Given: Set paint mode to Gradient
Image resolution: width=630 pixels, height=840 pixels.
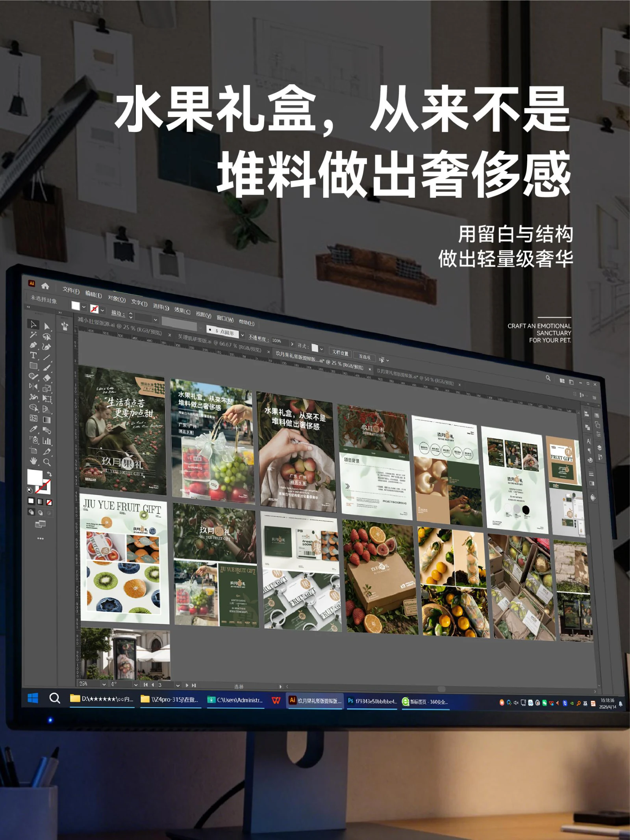Looking at the screenshot, I should 40,502.
